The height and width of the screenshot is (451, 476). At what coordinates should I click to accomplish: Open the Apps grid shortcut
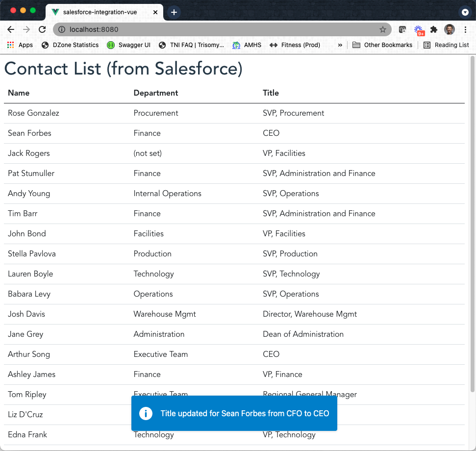[x=20, y=45]
